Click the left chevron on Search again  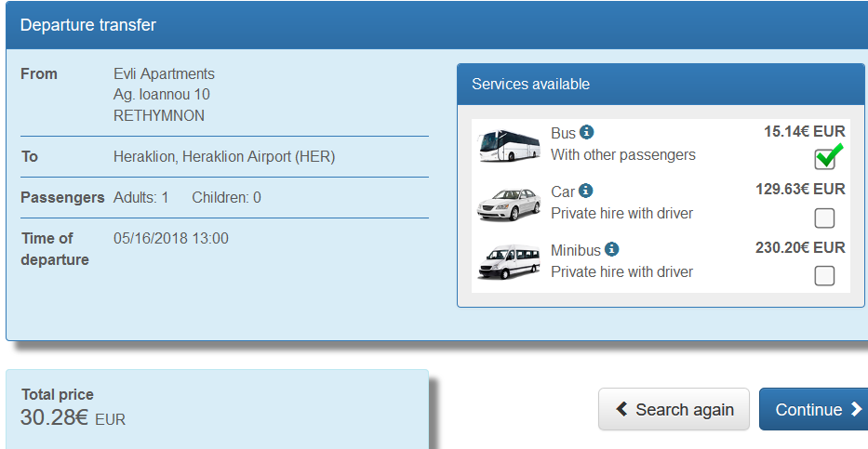point(621,410)
